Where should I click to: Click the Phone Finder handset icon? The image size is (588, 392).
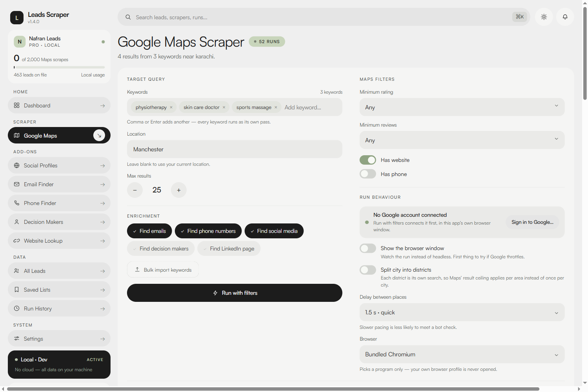[x=16, y=203]
